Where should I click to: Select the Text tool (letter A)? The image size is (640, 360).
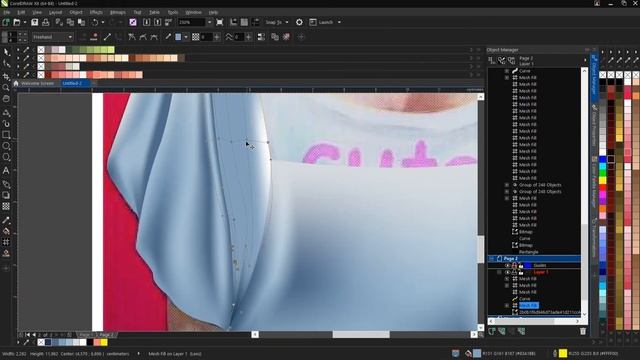point(6,171)
